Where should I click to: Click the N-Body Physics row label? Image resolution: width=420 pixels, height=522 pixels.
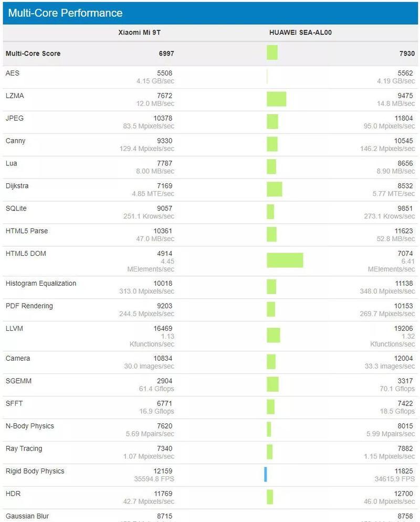[x=29, y=426]
